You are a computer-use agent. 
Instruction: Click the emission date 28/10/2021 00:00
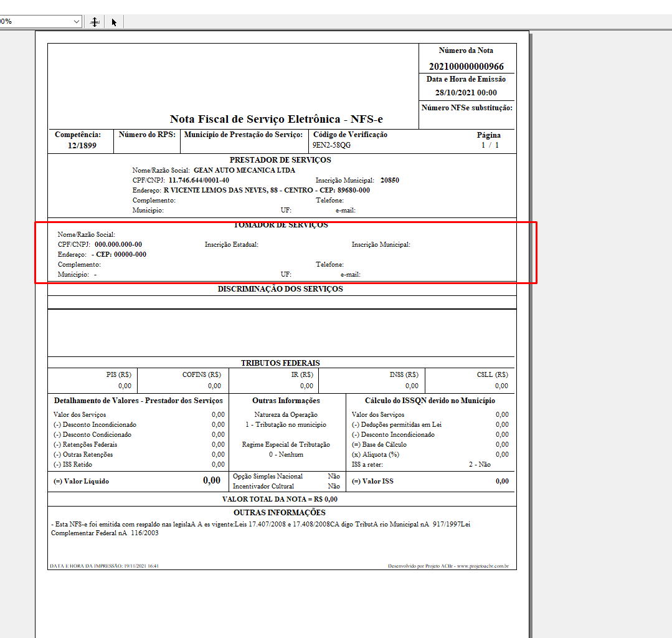coord(466,93)
